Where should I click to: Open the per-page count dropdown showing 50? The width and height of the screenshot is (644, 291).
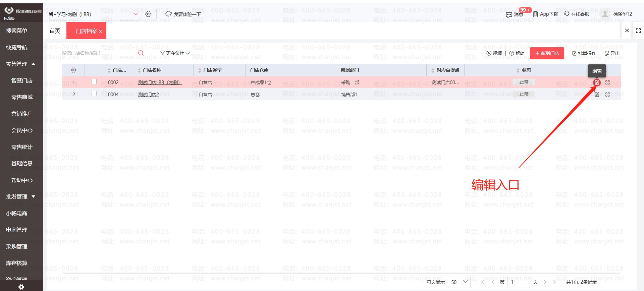click(x=459, y=282)
